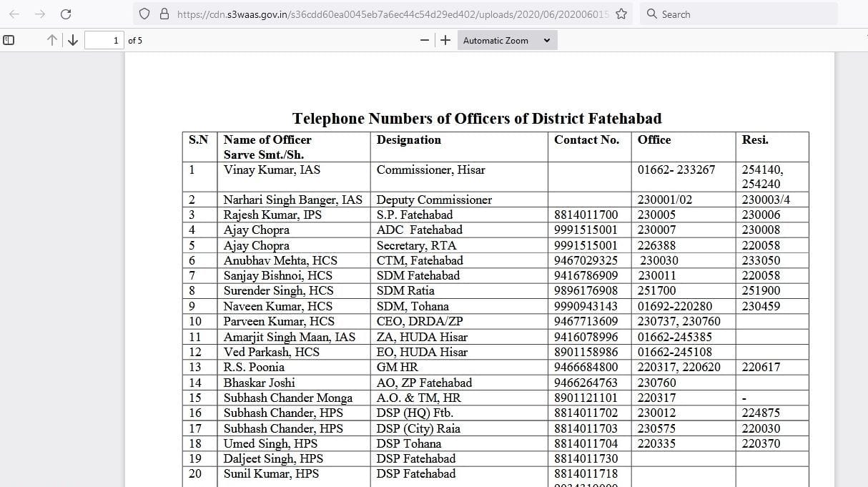Click Narhari Singh Banger, IAS cell

(293, 200)
